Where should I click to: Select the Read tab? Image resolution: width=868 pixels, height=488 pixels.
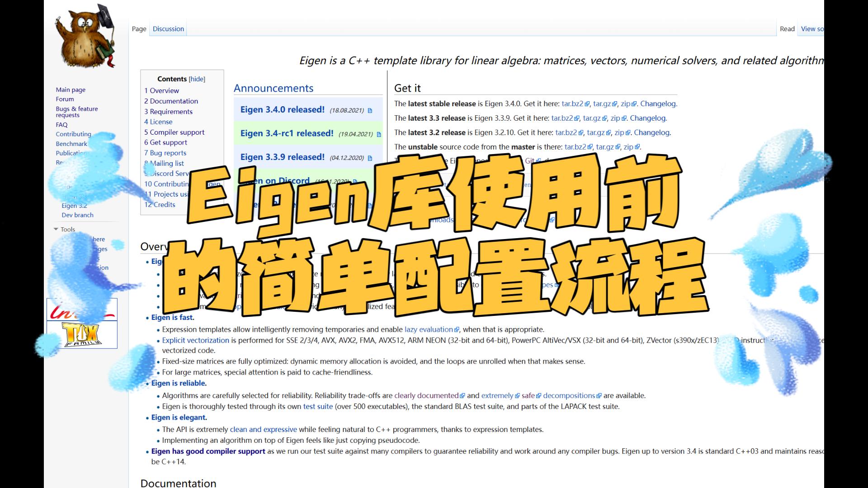tap(787, 29)
